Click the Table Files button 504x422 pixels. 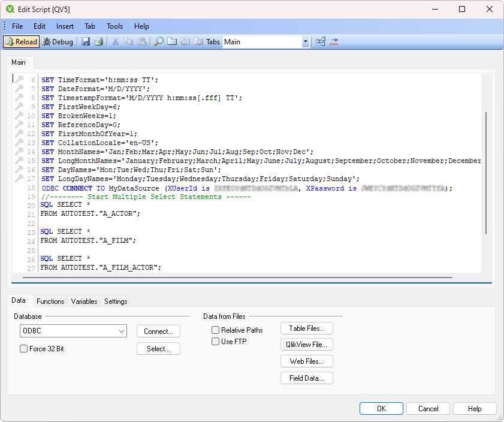pos(306,328)
